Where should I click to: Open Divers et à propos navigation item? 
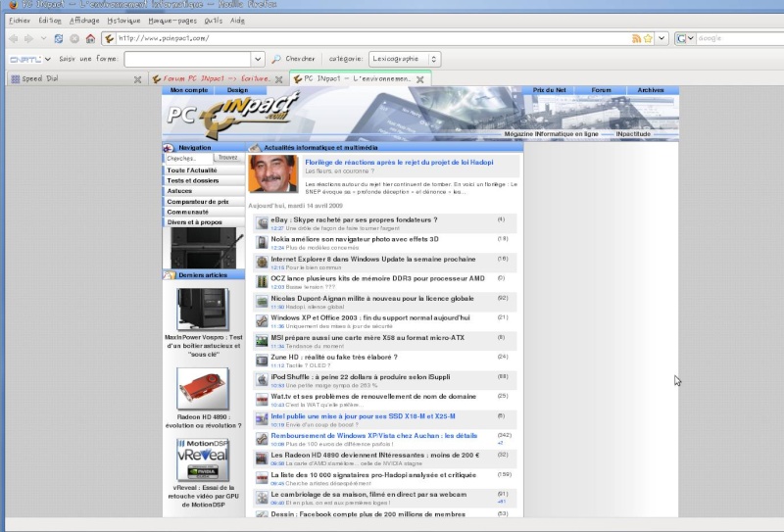pyautogui.click(x=204, y=222)
